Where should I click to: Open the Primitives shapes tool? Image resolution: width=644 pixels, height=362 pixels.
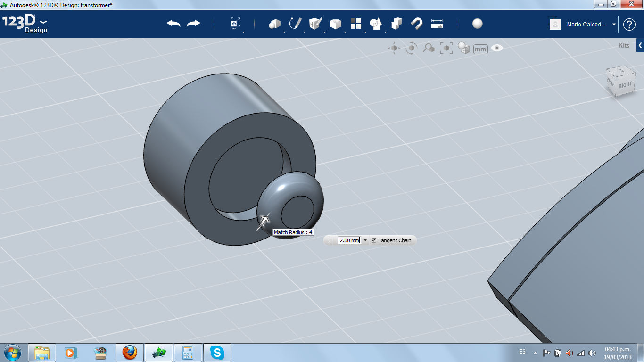point(274,24)
